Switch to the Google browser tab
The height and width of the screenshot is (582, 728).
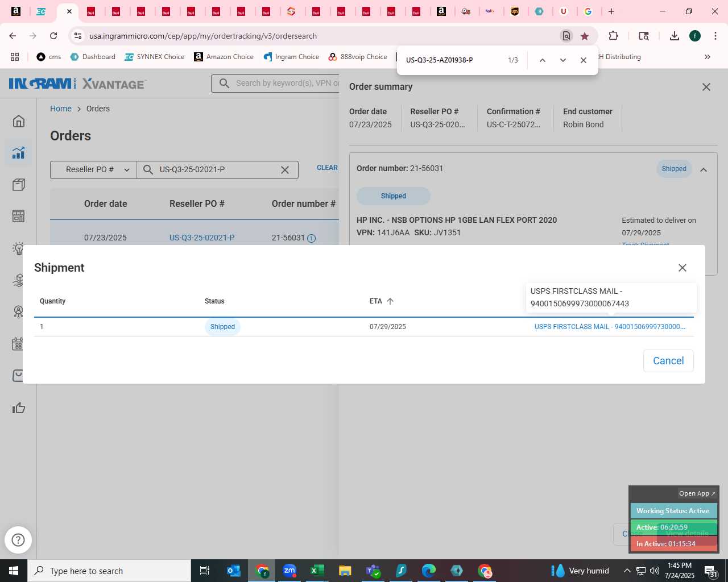point(588,11)
